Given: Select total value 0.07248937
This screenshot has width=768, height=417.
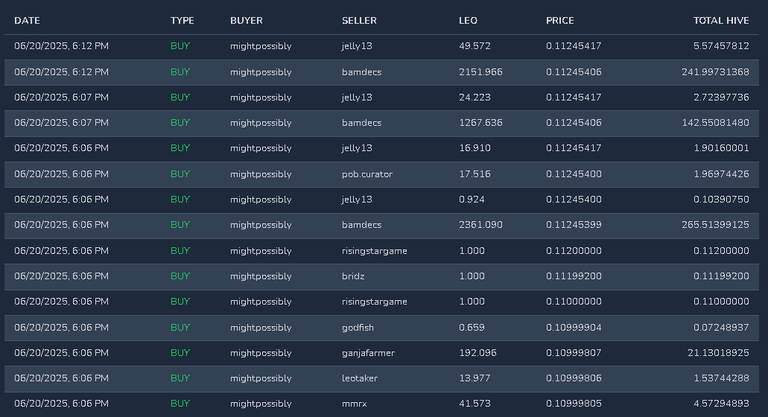Looking at the screenshot, I should 721,327.
